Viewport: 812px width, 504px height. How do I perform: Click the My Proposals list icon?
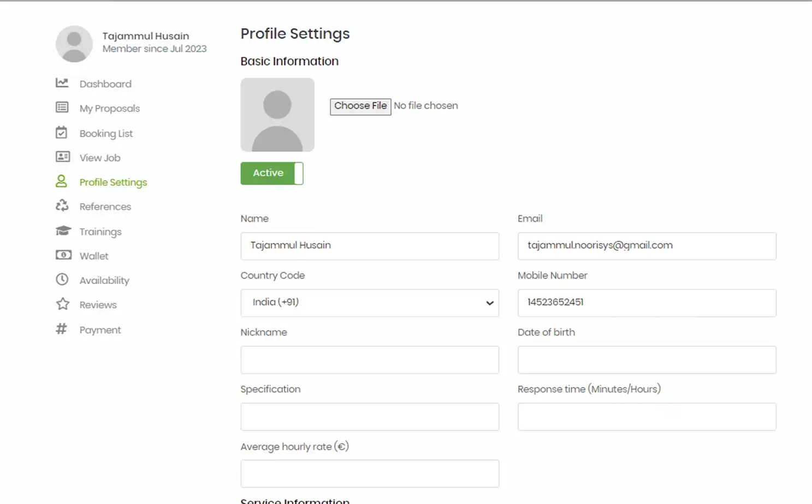click(63, 108)
